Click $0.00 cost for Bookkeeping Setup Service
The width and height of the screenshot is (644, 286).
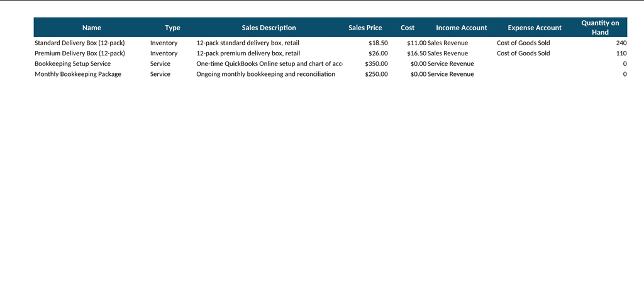418,63
